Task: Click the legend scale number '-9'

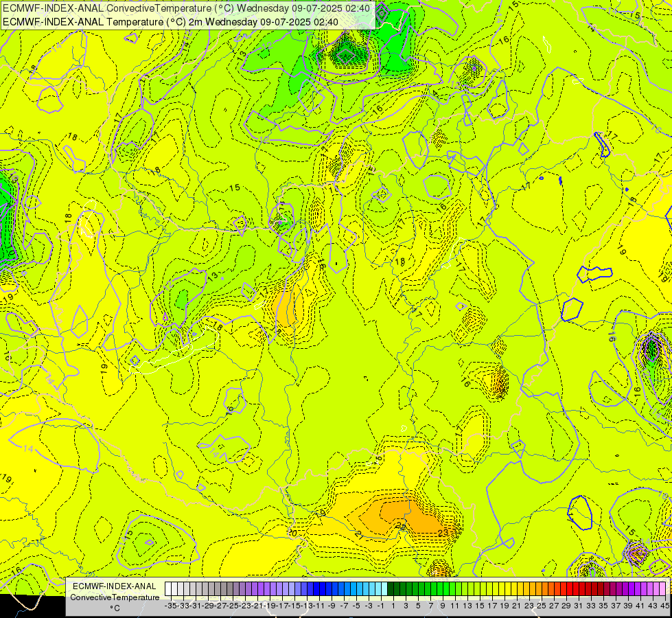Action: (x=332, y=606)
